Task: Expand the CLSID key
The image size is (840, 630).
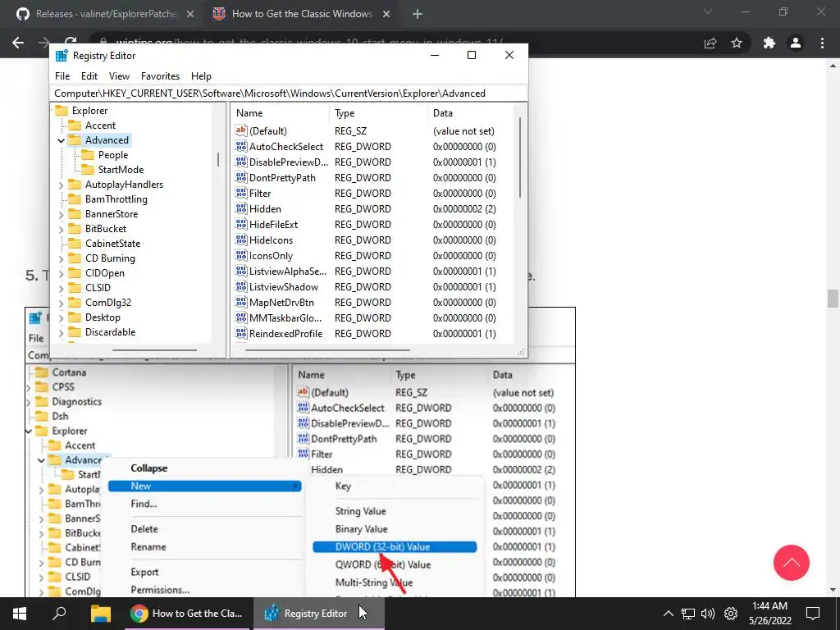Action: (61, 288)
